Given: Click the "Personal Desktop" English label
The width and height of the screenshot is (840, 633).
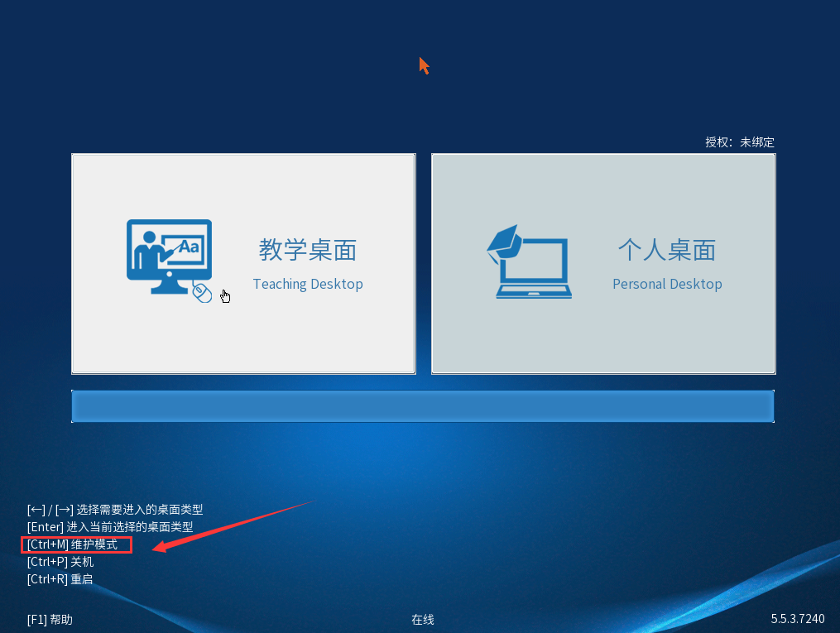Looking at the screenshot, I should [x=667, y=284].
